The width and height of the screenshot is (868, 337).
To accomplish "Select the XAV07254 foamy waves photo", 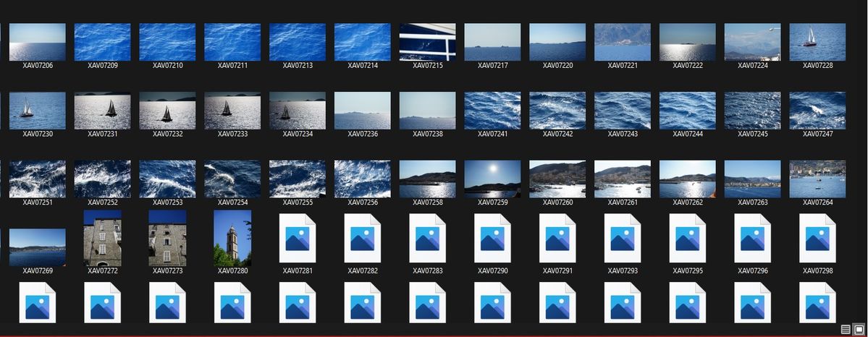I will pos(232,179).
